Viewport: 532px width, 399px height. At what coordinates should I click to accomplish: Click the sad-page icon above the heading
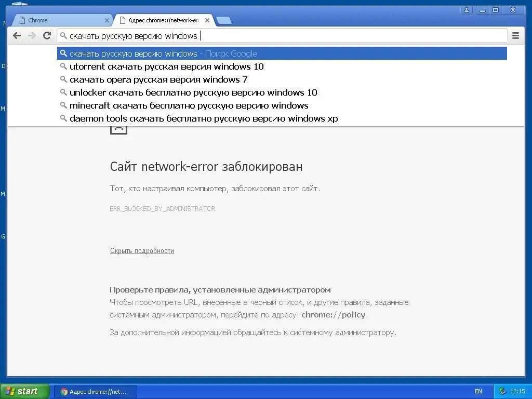[x=119, y=130]
